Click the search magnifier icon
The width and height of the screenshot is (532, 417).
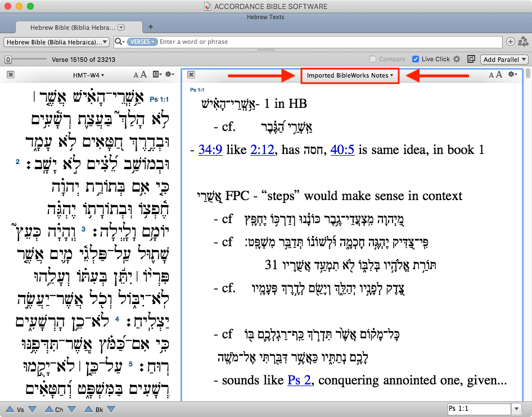coord(119,42)
